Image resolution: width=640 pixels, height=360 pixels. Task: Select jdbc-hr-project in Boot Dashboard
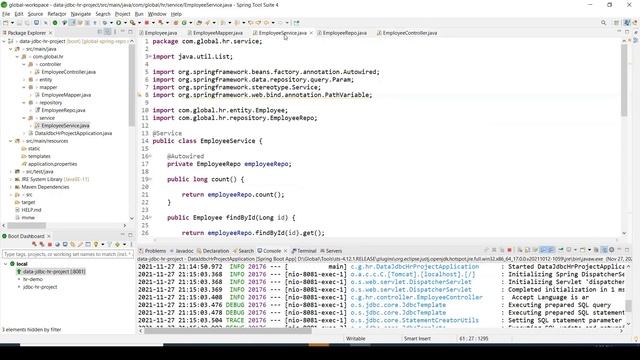point(40,287)
